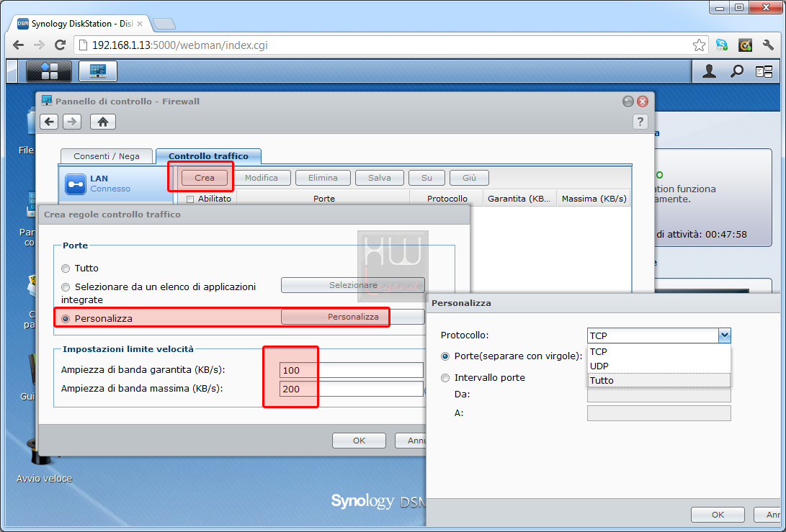Click the Skype browser extension icon
The width and height of the screenshot is (786, 532).
coord(722,45)
